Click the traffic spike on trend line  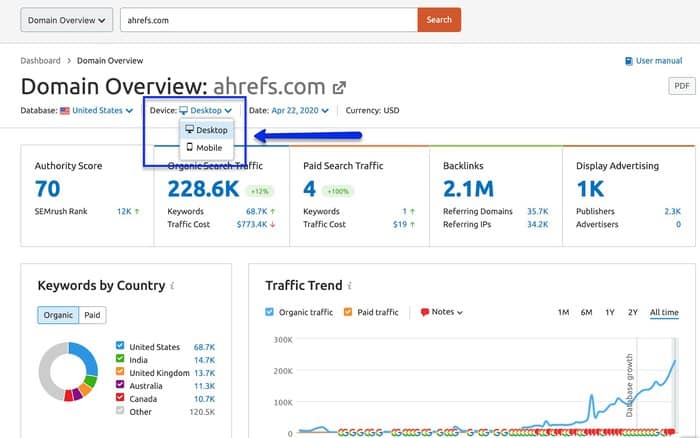click(x=592, y=396)
